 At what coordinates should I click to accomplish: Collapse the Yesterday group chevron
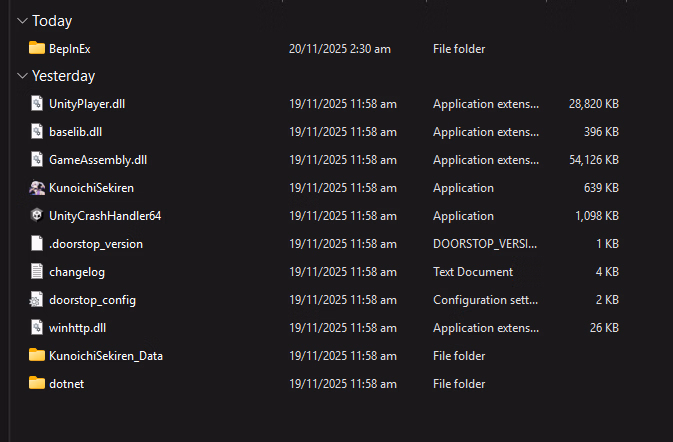22,76
